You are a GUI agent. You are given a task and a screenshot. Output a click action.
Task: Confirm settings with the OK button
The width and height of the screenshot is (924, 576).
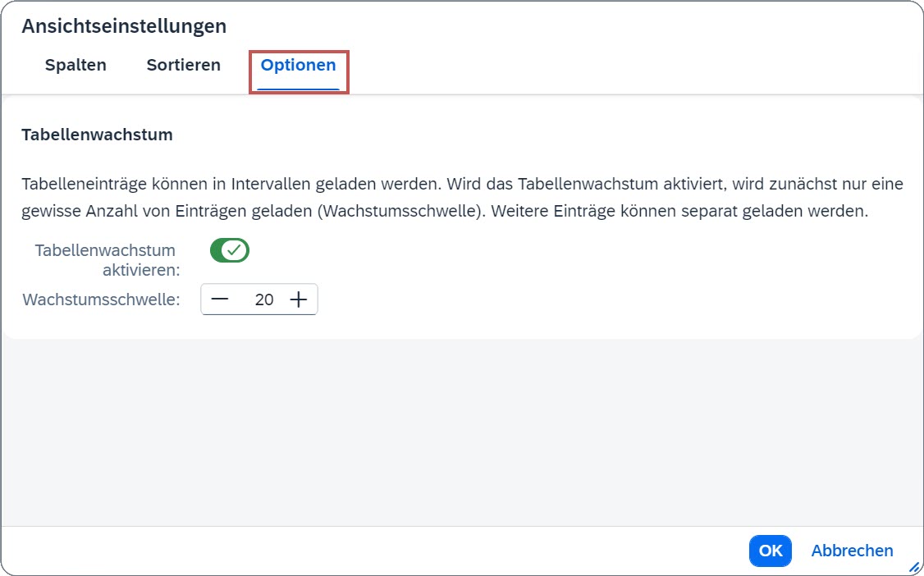point(770,551)
